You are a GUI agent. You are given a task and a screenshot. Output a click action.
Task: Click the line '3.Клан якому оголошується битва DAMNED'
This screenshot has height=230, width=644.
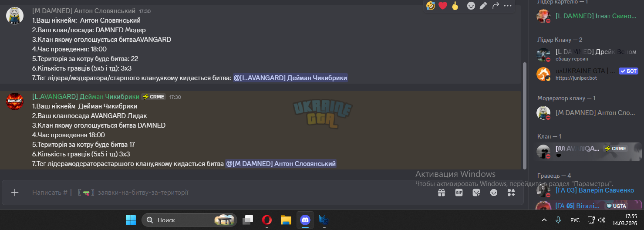click(99, 125)
